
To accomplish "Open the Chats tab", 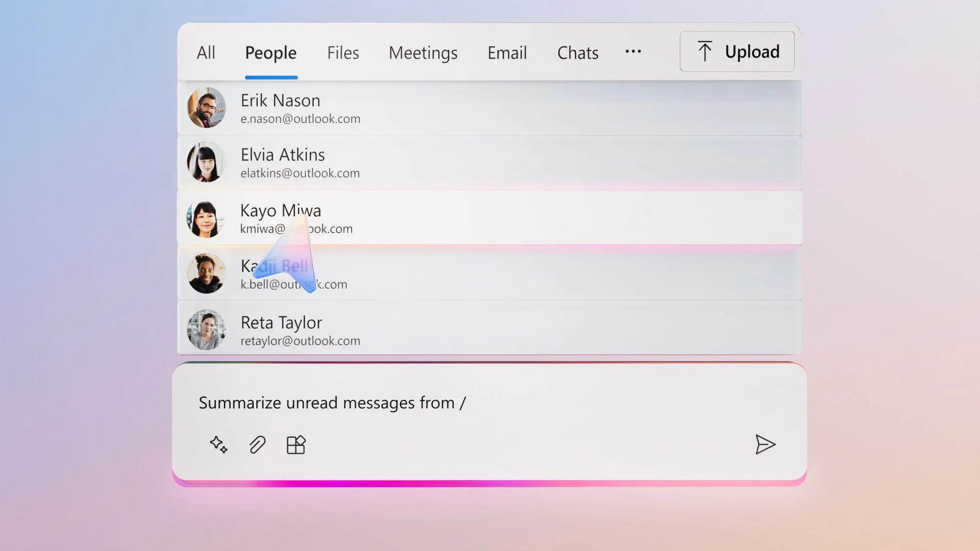I will coord(577,53).
